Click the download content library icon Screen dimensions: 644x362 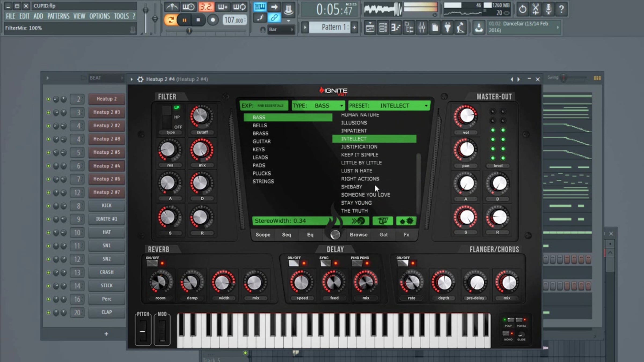tap(479, 27)
